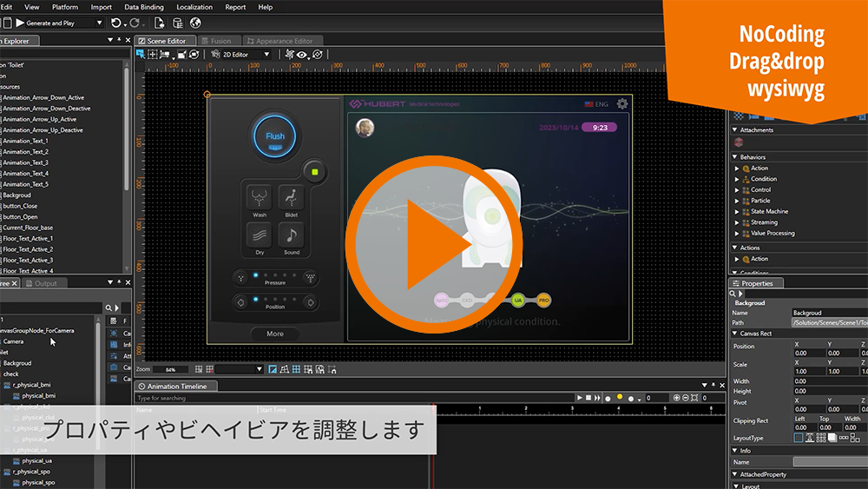Image resolution: width=868 pixels, height=489 pixels.
Task: Click the Redo icon
Action: 134,23
